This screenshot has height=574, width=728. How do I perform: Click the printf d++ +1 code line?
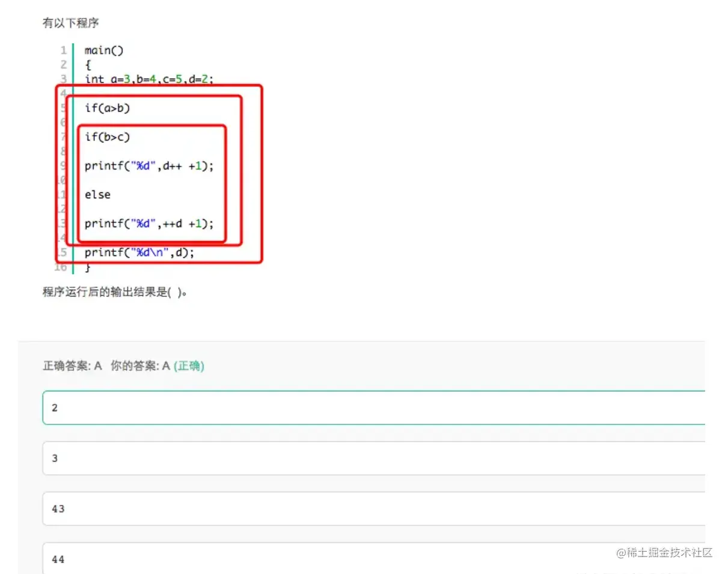[x=149, y=166]
